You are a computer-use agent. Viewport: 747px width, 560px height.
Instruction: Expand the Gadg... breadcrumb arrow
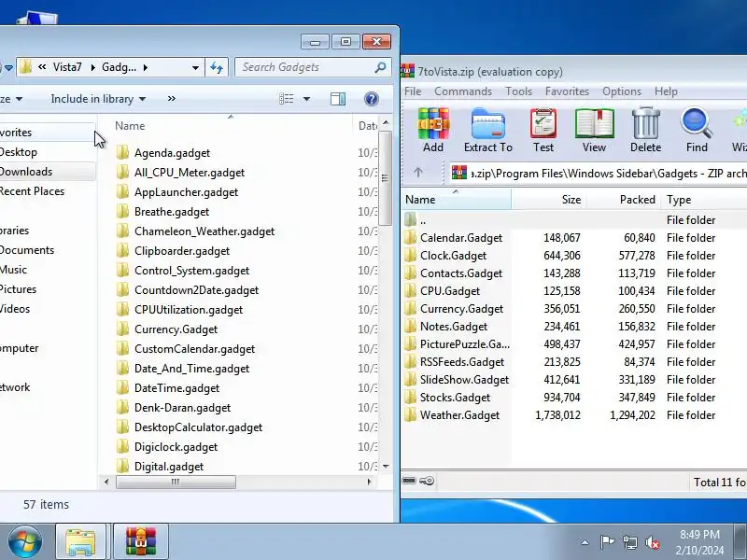tap(146, 67)
